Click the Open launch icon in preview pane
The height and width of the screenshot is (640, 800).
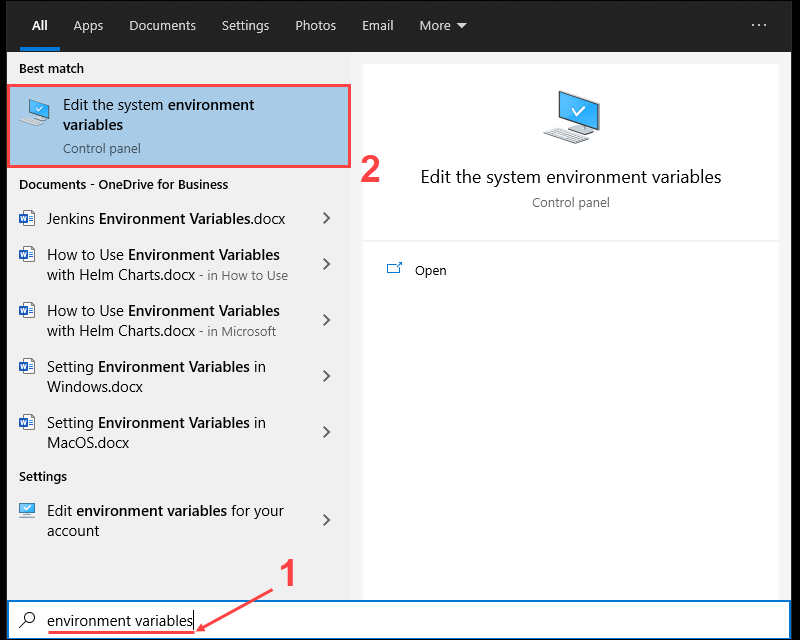click(394, 268)
